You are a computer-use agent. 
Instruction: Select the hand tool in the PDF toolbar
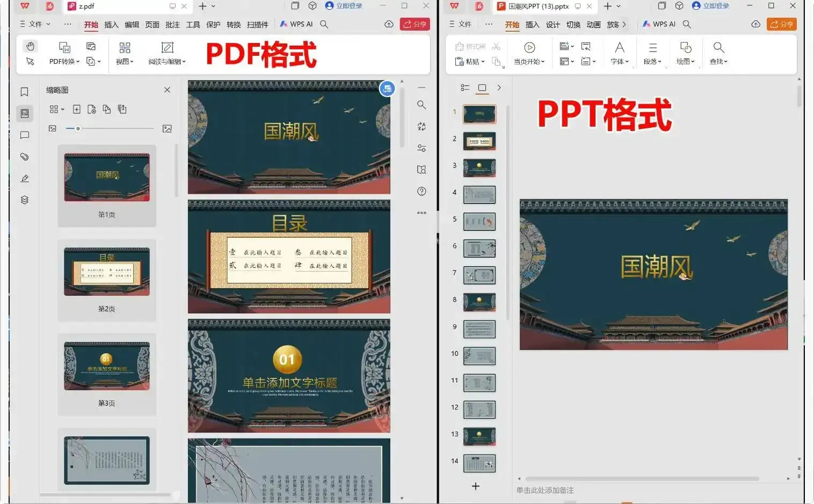pyautogui.click(x=31, y=47)
